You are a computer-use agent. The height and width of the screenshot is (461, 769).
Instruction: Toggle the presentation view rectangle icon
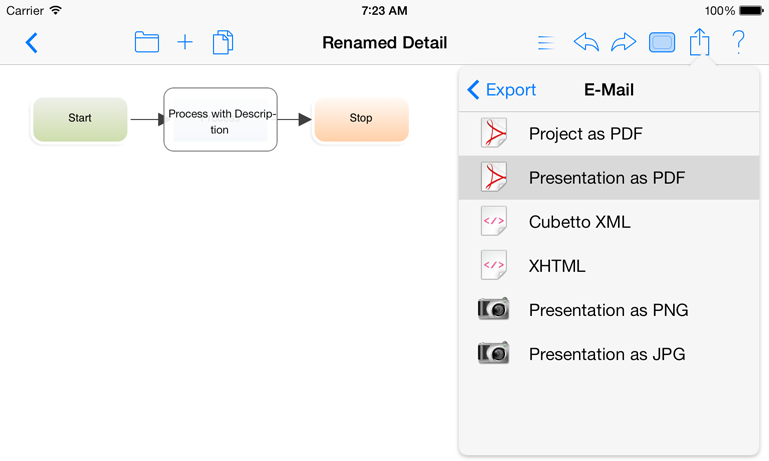click(x=662, y=42)
